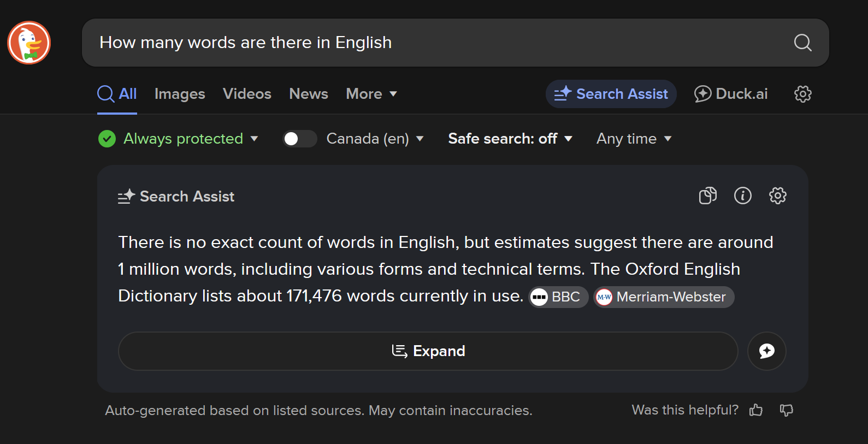Open the Safe search: off dropdown
Screen dimensions: 868x444
tap(510, 139)
